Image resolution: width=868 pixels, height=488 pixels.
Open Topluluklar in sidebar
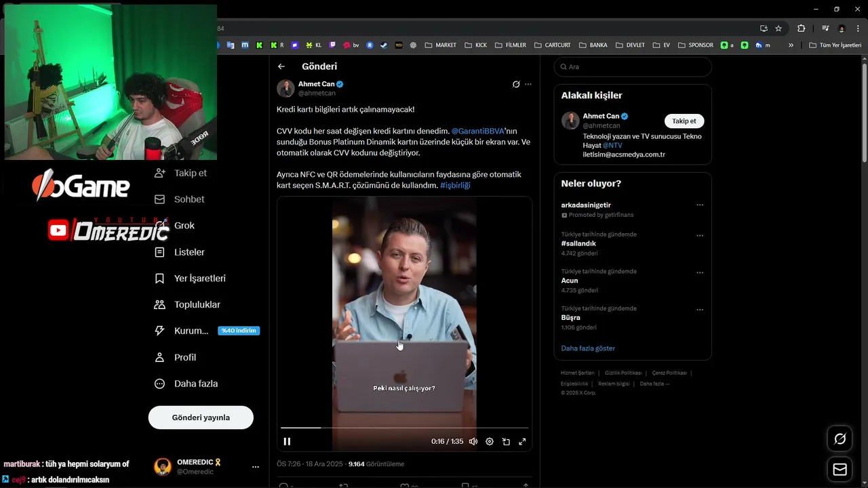(x=187, y=305)
